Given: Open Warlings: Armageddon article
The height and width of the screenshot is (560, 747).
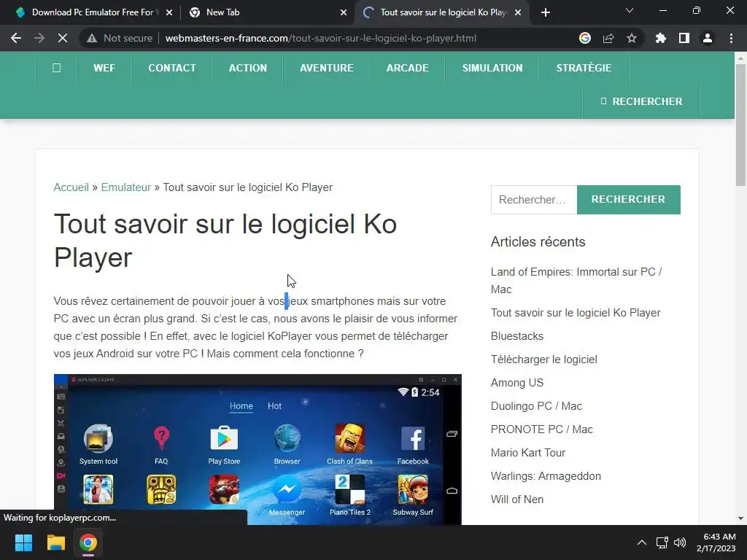Looking at the screenshot, I should click(546, 476).
